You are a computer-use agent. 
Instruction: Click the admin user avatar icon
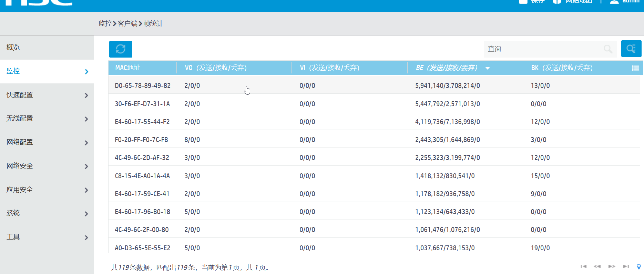tap(614, 2)
